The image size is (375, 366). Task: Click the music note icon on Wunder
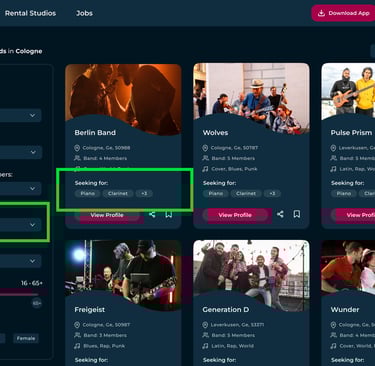click(333, 346)
